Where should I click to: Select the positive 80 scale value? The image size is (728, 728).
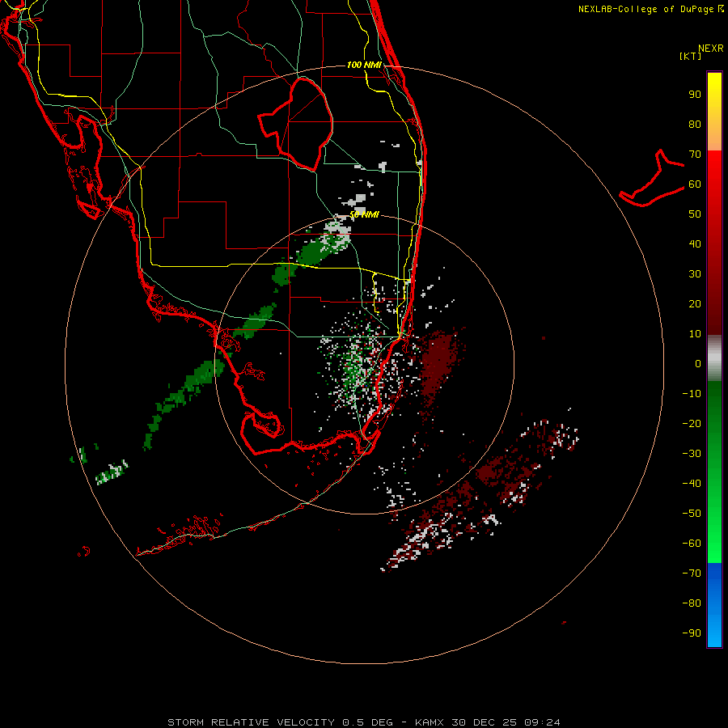click(695, 124)
